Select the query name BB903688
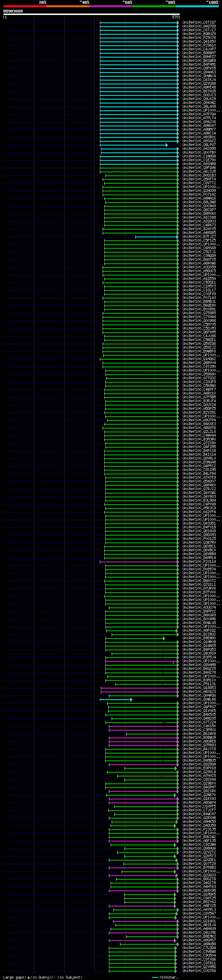 [13, 11]
